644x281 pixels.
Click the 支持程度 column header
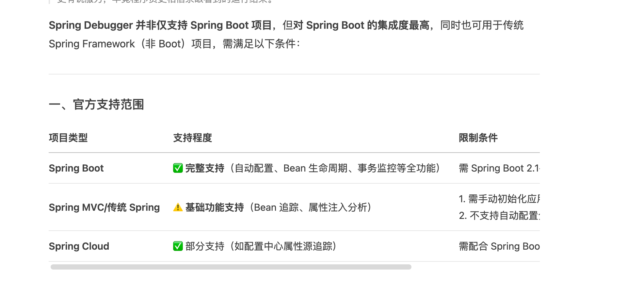point(192,138)
